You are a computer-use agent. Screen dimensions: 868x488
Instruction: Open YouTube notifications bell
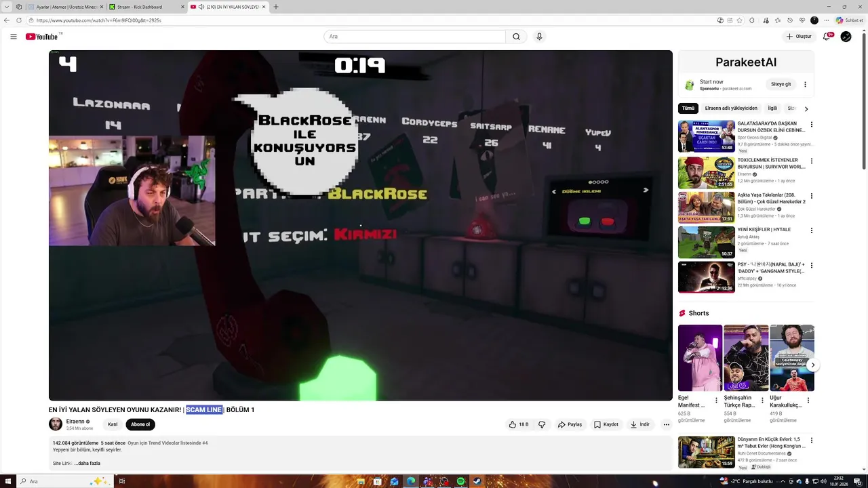(x=827, y=37)
